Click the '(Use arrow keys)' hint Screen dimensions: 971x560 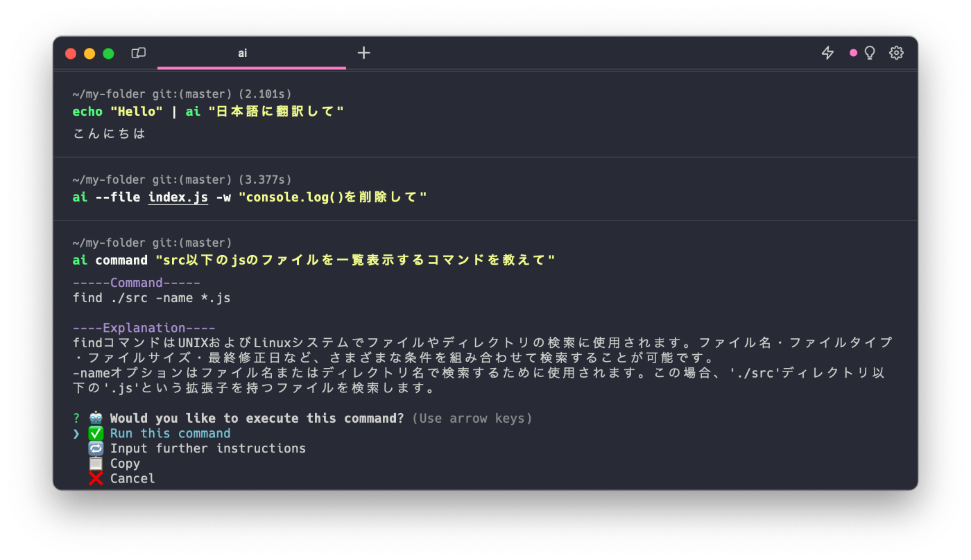(x=472, y=419)
